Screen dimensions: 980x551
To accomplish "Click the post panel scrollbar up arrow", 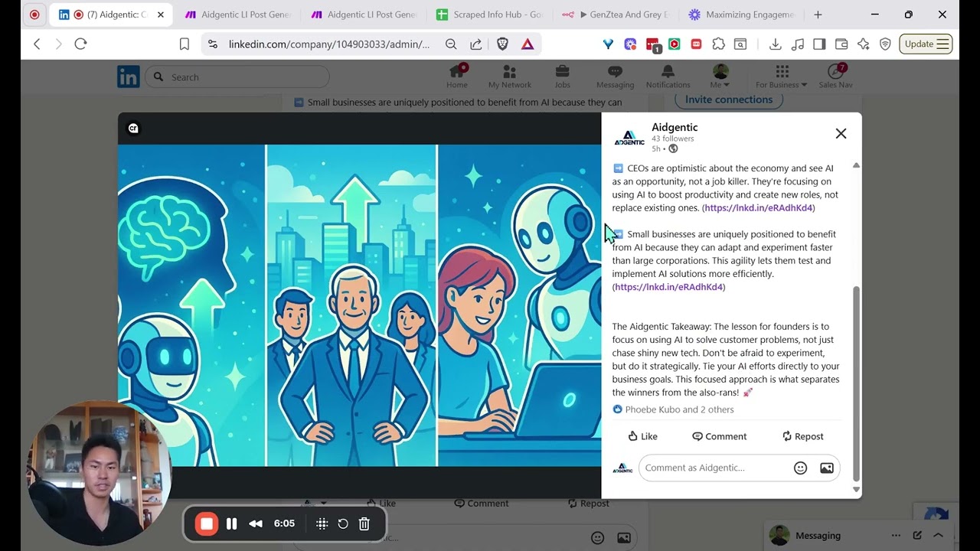I will coord(856,165).
